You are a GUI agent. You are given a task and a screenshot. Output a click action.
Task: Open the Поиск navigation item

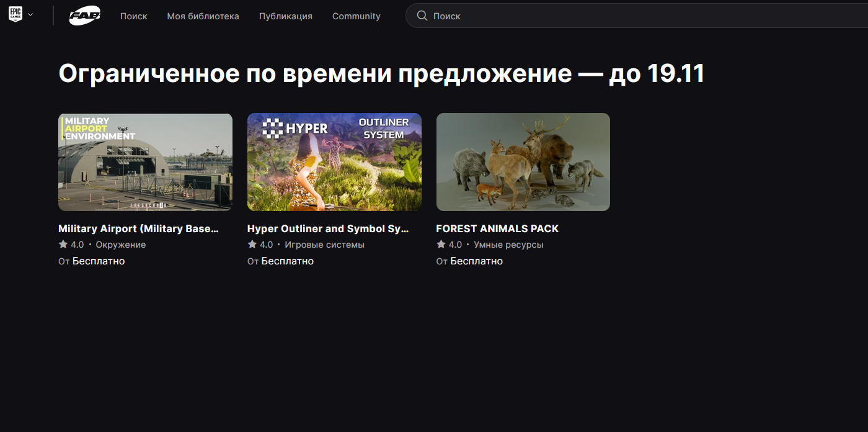[134, 16]
